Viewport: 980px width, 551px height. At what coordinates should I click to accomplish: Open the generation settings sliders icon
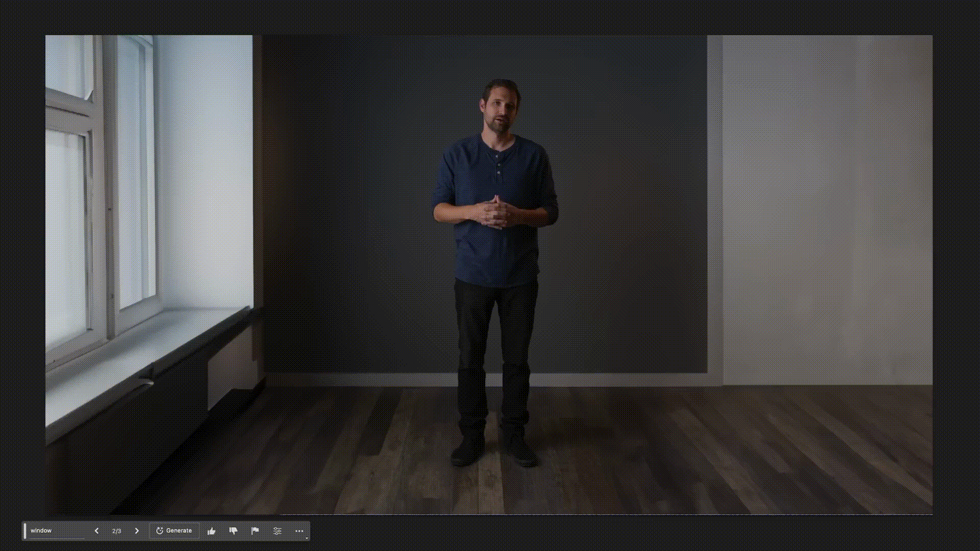coord(277,531)
